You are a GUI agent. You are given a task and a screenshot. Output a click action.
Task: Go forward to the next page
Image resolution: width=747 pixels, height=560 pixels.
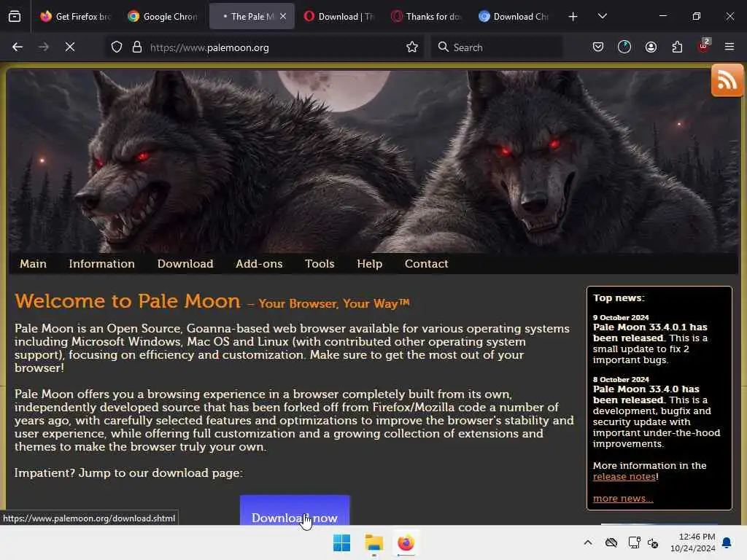(43, 47)
